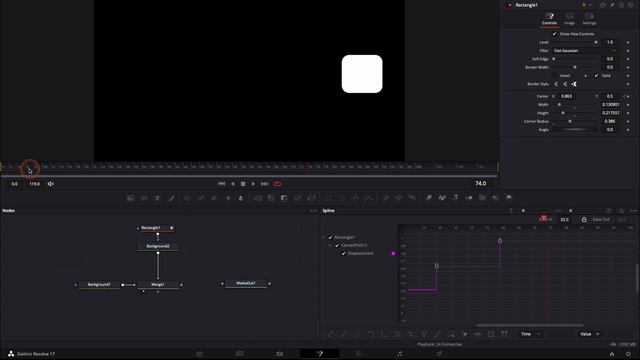Open the Fairlight page with the music note icon
Image resolution: width=640 pixels, height=360 pixels.
[x=400, y=354]
